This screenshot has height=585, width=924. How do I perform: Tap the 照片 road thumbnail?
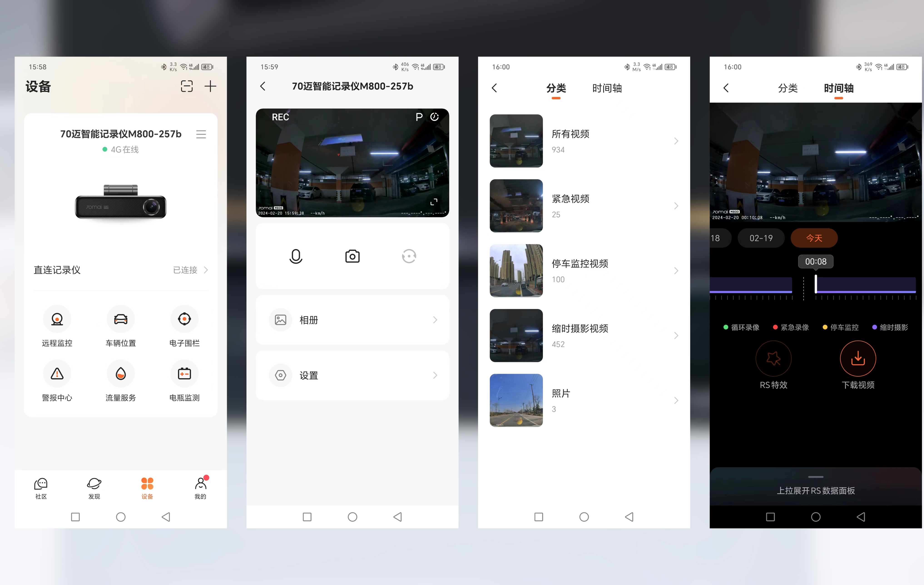point(516,400)
